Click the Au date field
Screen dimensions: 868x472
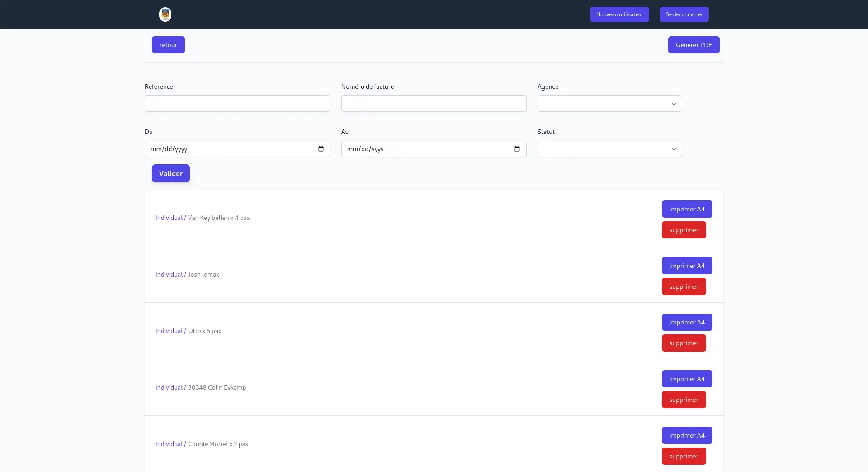434,149
